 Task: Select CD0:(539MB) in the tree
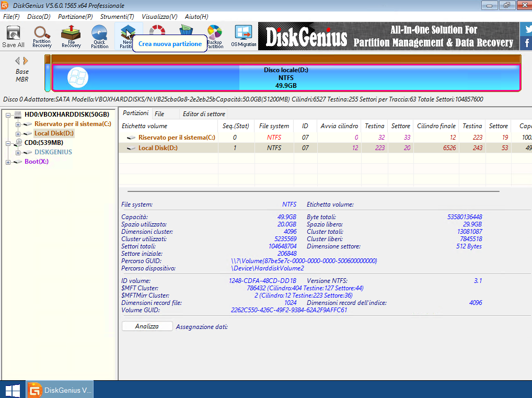click(x=44, y=143)
